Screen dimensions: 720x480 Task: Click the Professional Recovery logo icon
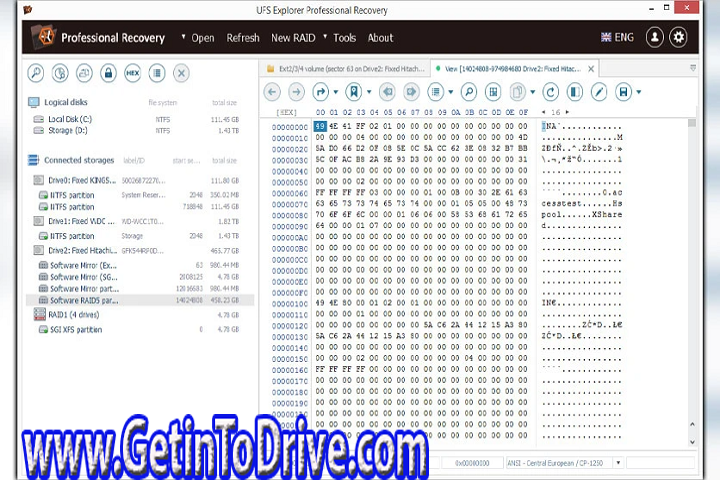pos(44,36)
